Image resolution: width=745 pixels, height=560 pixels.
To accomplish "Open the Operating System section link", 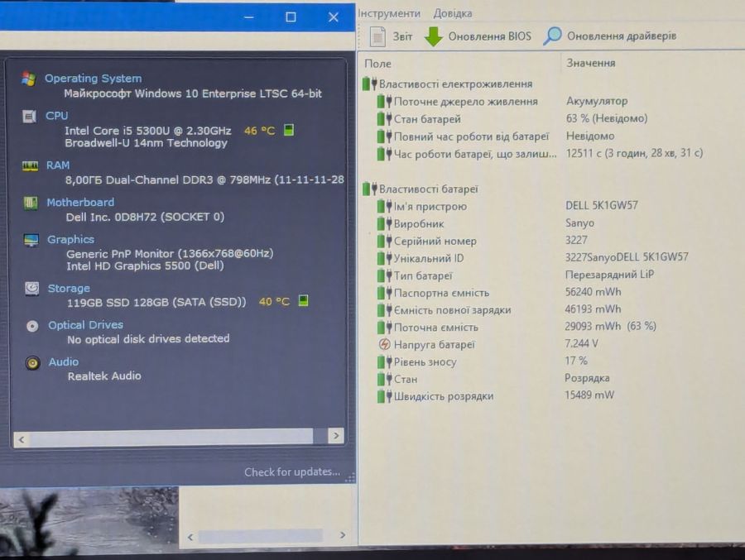I will coord(93,79).
